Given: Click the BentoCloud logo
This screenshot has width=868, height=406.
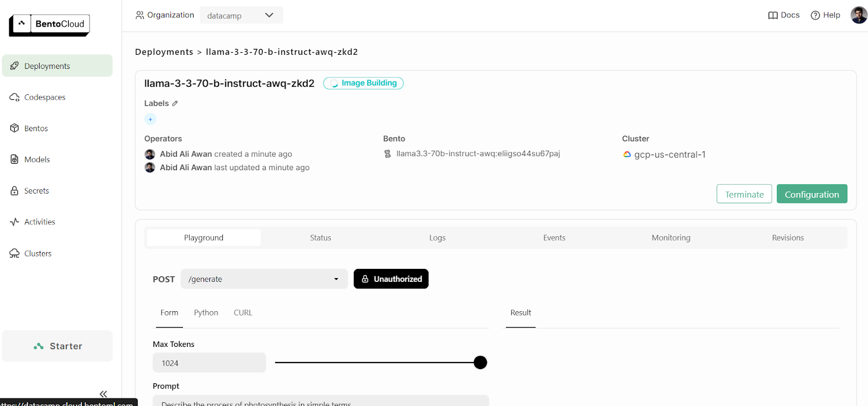Looking at the screenshot, I should (x=49, y=25).
